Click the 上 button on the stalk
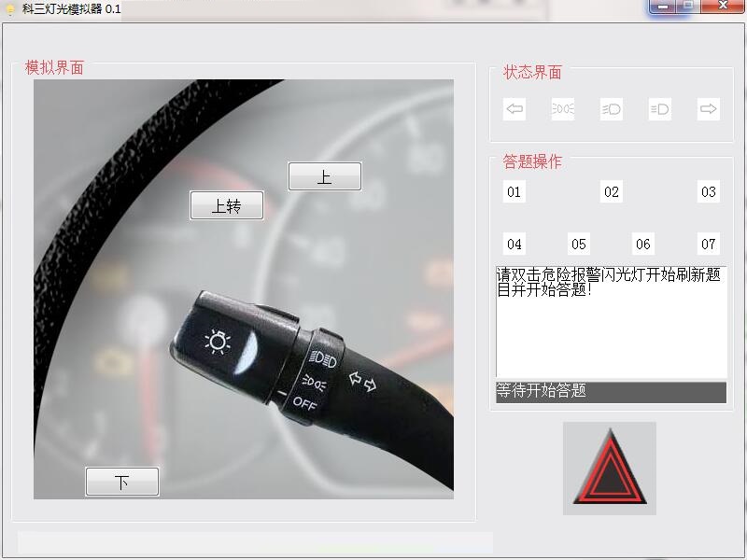 (x=325, y=176)
